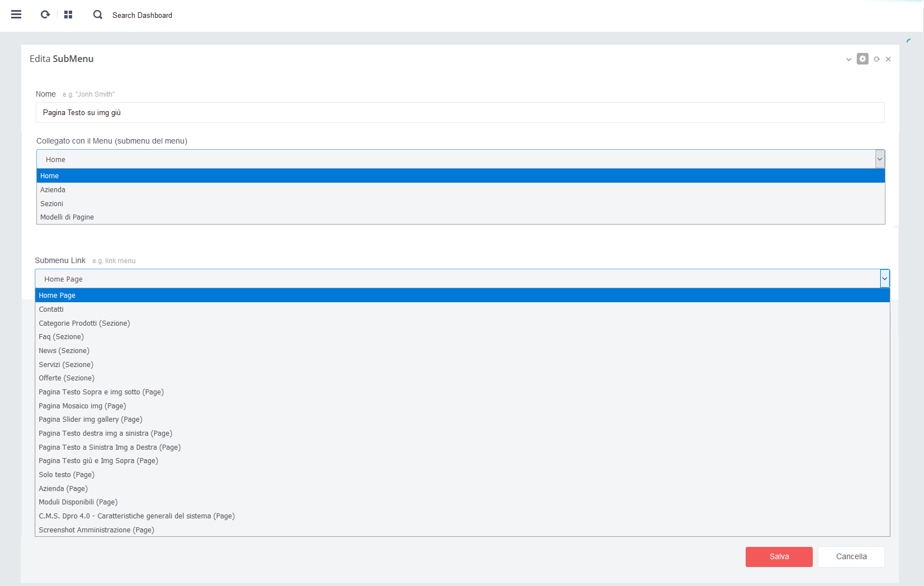Toggle the Submenu Link dropdown arrow
This screenshot has height=586, width=924.
pos(884,279)
